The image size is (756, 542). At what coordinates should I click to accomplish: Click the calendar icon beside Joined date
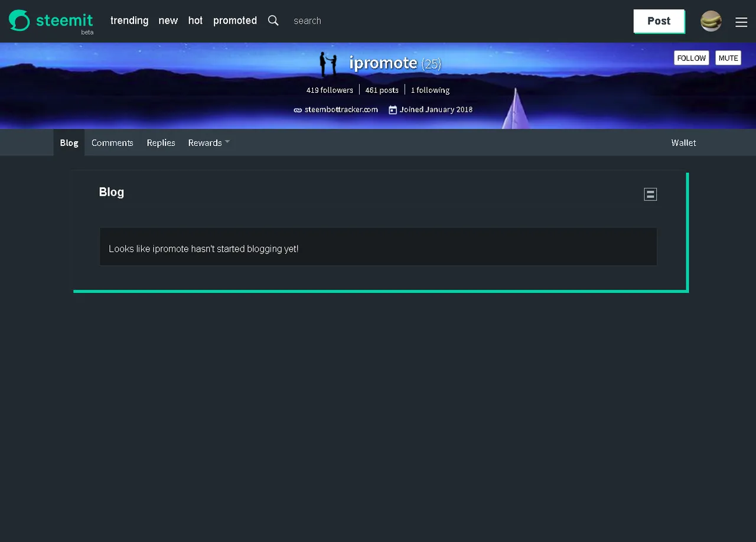[x=393, y=109]
